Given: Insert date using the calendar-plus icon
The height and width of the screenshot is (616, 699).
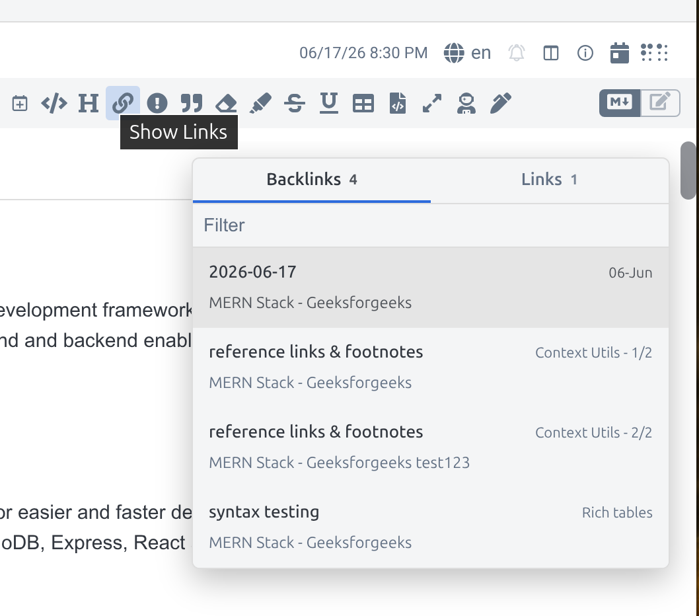Looking at the screenshot, I should [20, 104].
